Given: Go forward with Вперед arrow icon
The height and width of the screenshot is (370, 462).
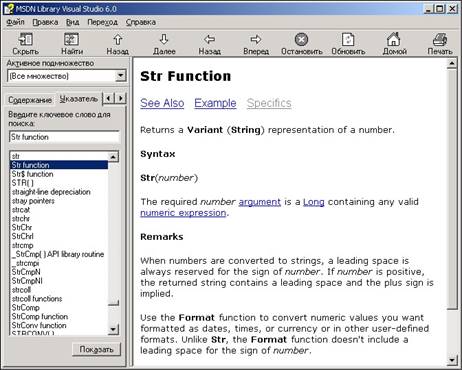Looking at the screenshot, I should [x=256, y=39].
